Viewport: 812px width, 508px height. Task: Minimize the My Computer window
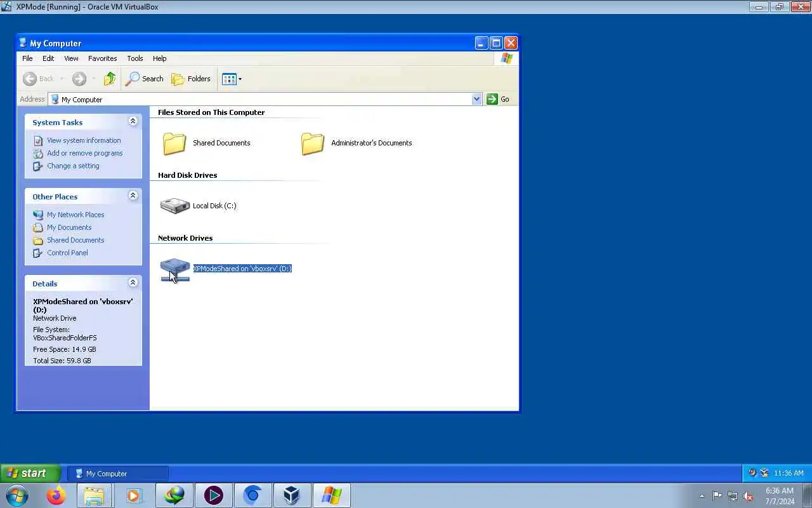481,43
